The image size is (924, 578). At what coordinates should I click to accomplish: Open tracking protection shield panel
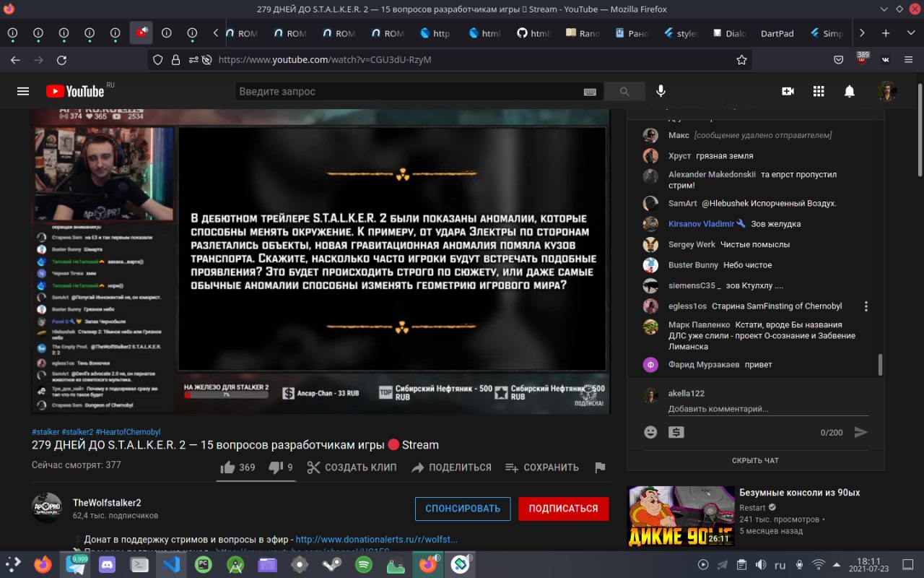pos(159,60)
